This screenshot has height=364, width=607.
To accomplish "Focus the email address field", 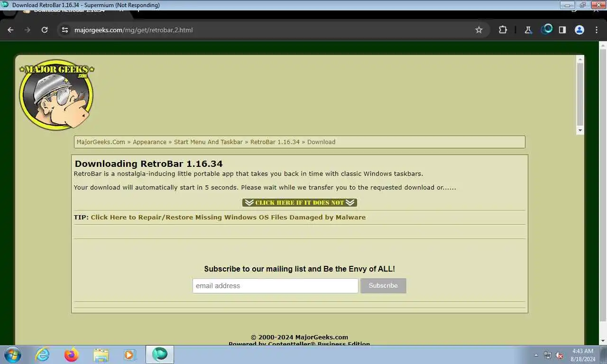I will coord(275,286).
